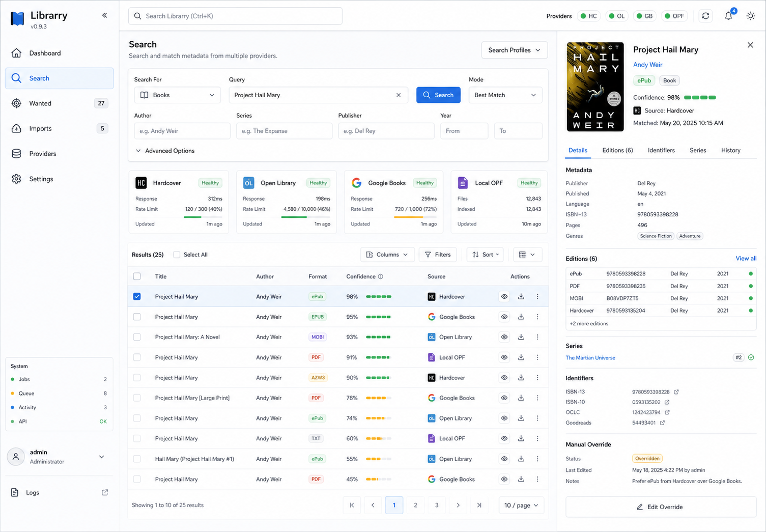Click the Edit Override button
The image size is (766, 532).
(x=661, y=507)
